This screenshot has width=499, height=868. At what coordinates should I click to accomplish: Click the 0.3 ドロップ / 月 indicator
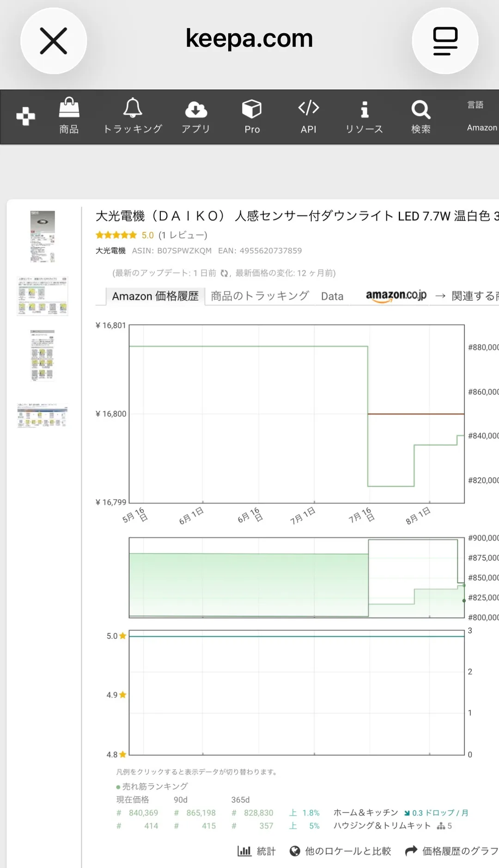pyautogui.click(x=436, y=813)
